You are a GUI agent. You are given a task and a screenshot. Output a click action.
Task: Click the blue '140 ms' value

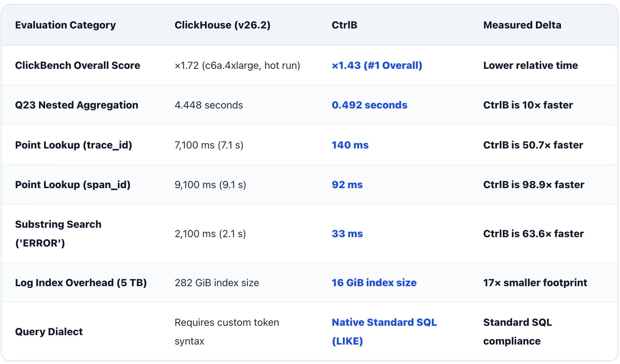pyautogui.click(x=350, y=145)
